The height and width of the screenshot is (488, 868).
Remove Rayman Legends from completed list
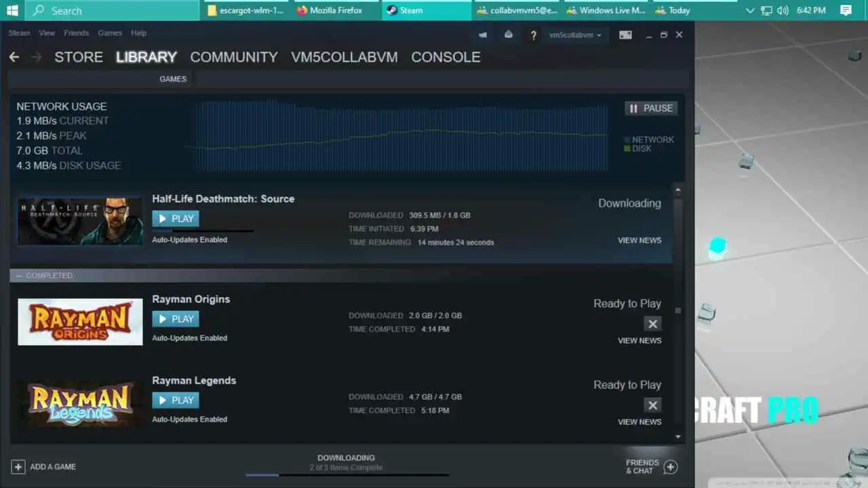point(652,405)
